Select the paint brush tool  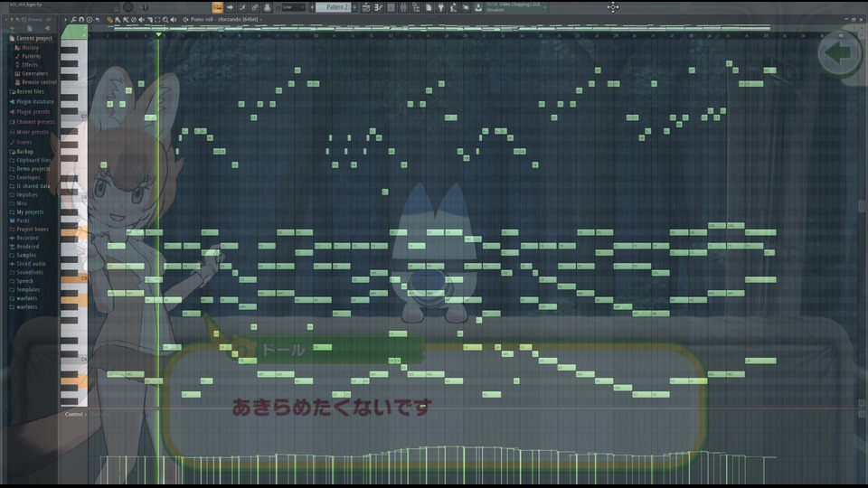(x=118, y=19)
